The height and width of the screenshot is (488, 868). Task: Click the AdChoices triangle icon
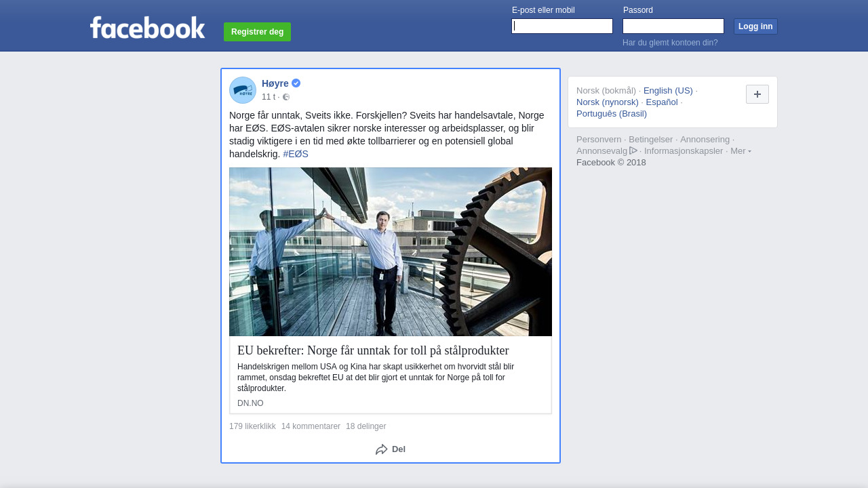633,150
